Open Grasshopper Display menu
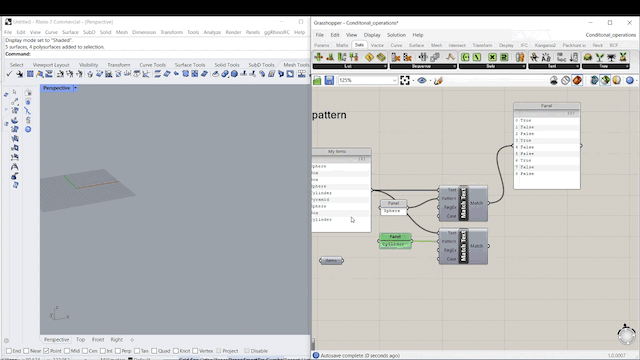640x360 pixels. pos(372,35)
